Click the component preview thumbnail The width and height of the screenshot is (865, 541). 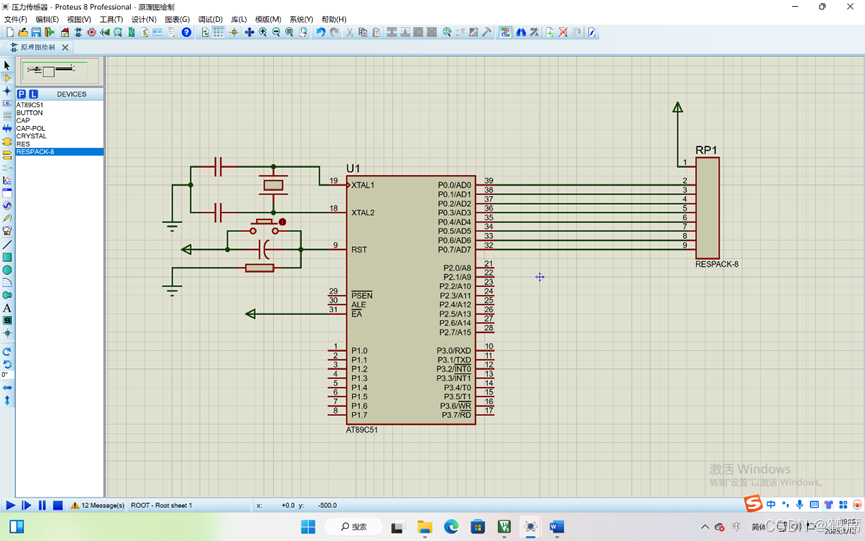coord(60,71)
